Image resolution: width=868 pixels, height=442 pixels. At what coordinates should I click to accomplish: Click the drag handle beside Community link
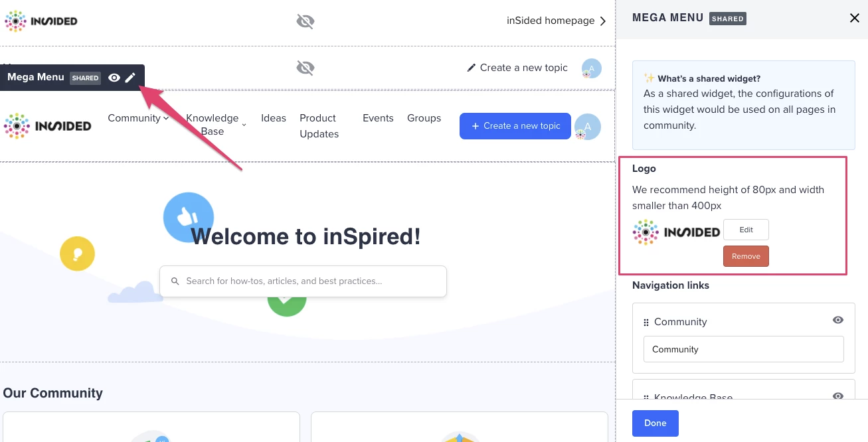click(x=646, y=322)
